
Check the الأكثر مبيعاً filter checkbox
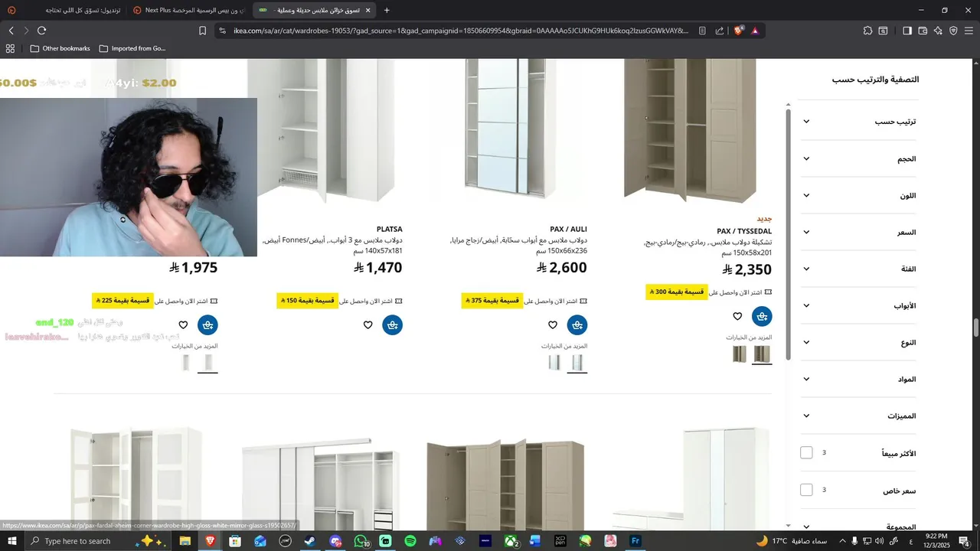[x=806, y=453]
